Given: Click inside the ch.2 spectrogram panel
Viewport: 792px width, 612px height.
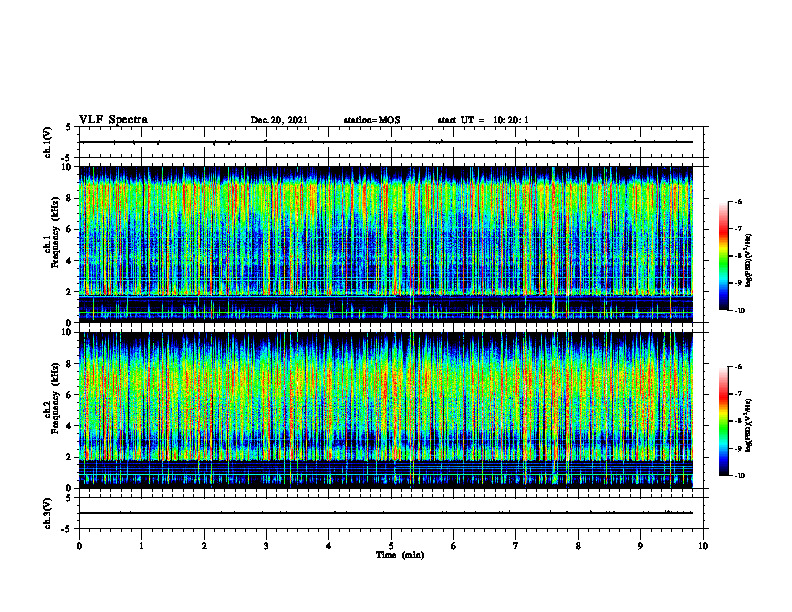Looking at the screenshot, I should (385, 410).
